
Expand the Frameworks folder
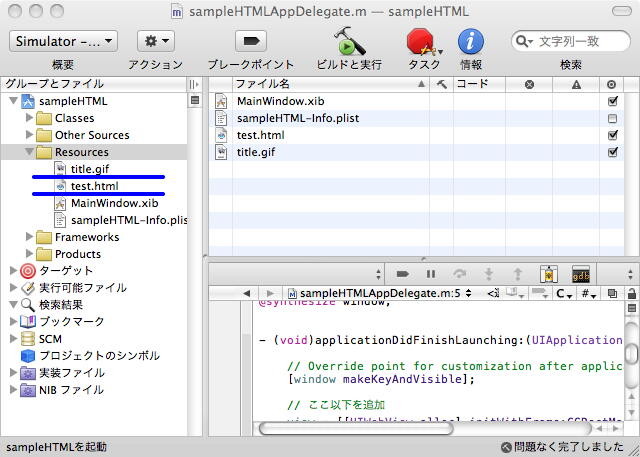(29, 237)
